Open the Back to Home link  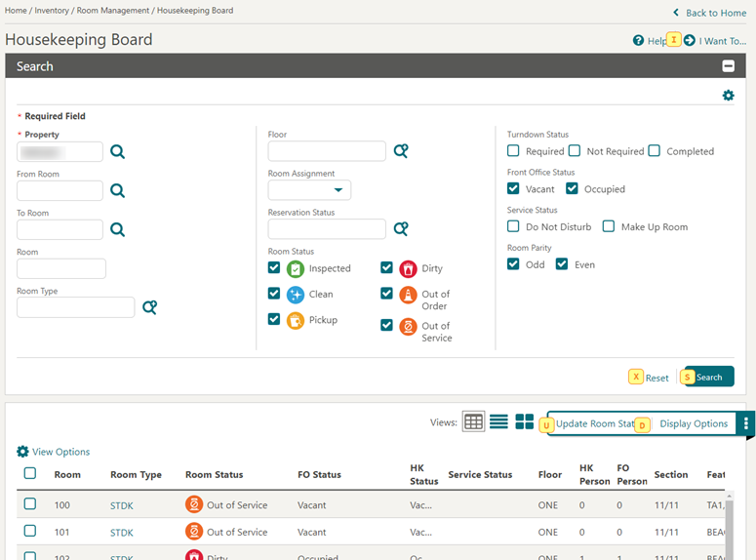click(715, 13)
